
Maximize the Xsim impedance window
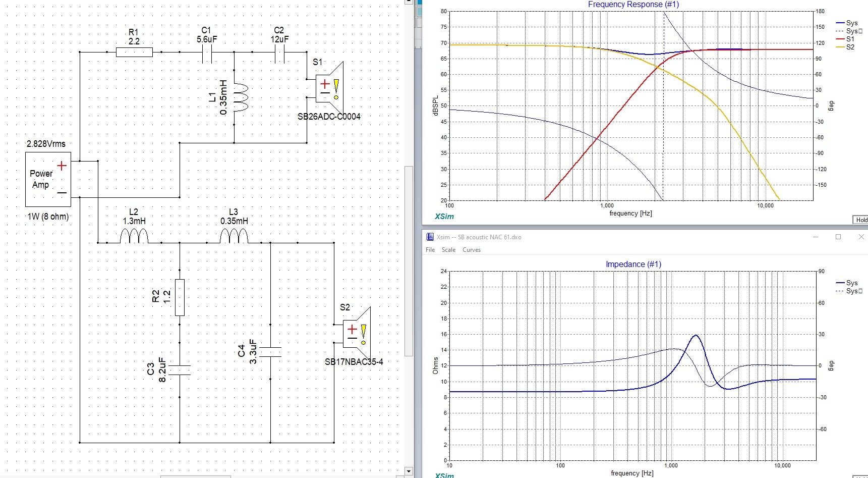click(x=838, y=237)
